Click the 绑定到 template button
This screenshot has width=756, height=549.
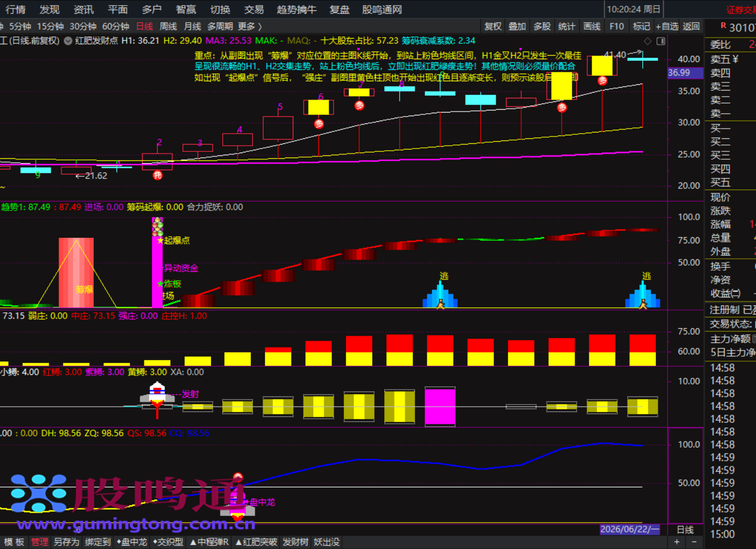tap(98, 542)
